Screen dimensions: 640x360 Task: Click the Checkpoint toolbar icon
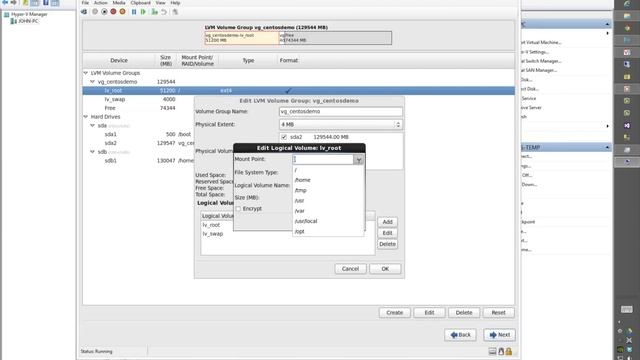tap(155, 12)
